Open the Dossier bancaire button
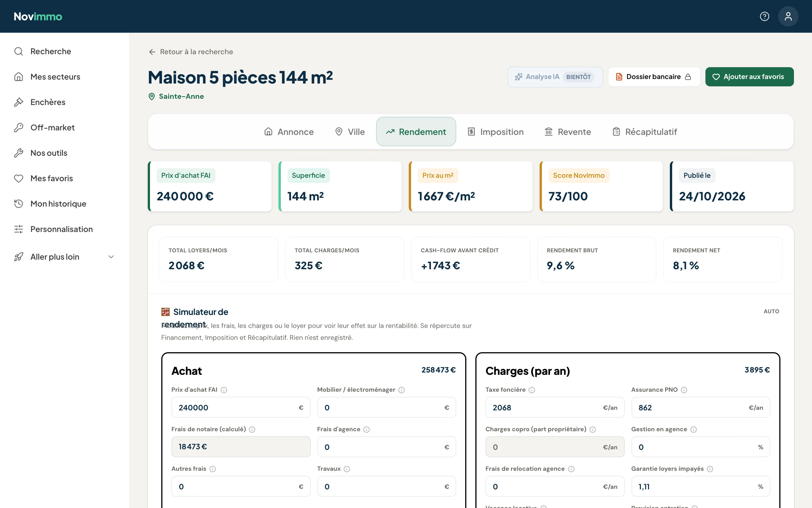The image size is (812, 508). coord(654,76)
